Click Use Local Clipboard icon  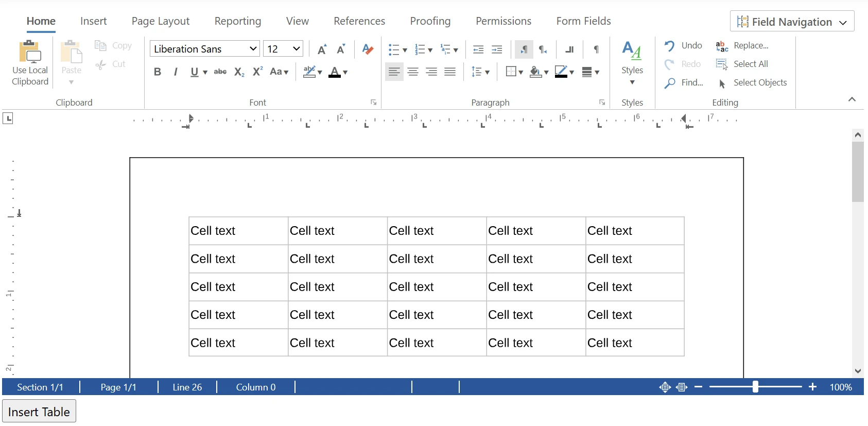tap(30, 52)
